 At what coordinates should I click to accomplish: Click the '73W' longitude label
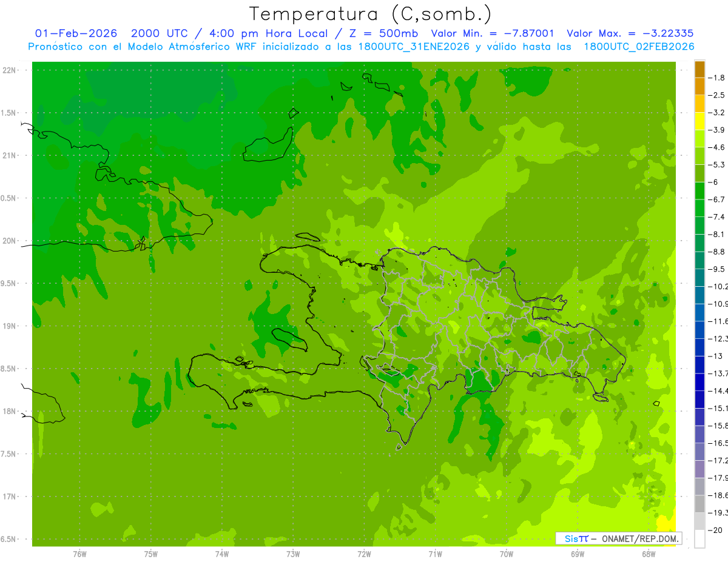293,554
